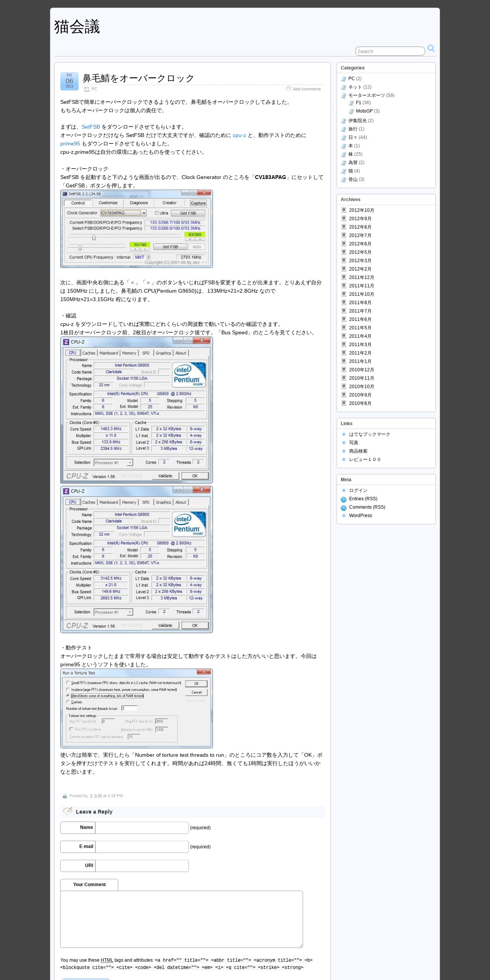
Task: Focus the E-mail field in the reply form
Action: coord(142,846)
